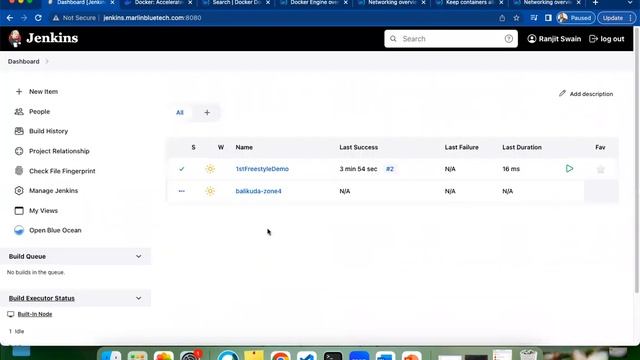Click the browser Update button
The height and width of the screenshot is (360, 640).
617,18
